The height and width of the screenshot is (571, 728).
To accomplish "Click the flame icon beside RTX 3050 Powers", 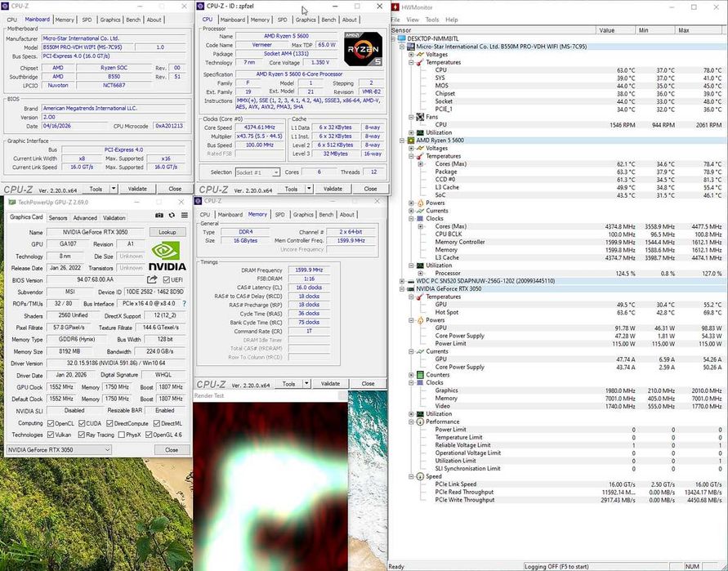I will click(420, 320).
